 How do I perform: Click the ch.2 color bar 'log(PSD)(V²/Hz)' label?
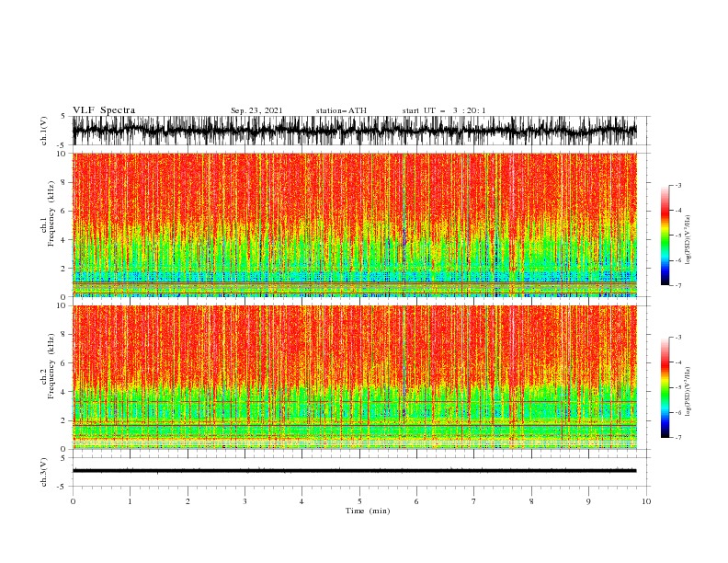tap(688, 392)
